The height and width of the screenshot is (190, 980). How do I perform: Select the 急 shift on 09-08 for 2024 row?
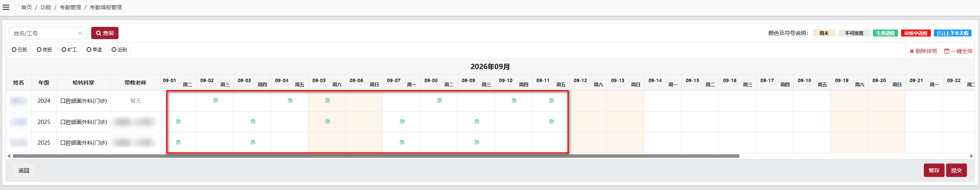(439, 101)
